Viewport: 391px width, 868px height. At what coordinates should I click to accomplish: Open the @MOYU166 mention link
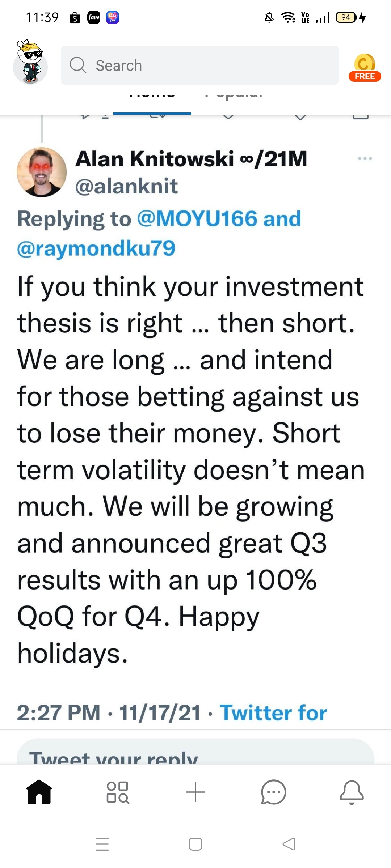coord(197,219)
